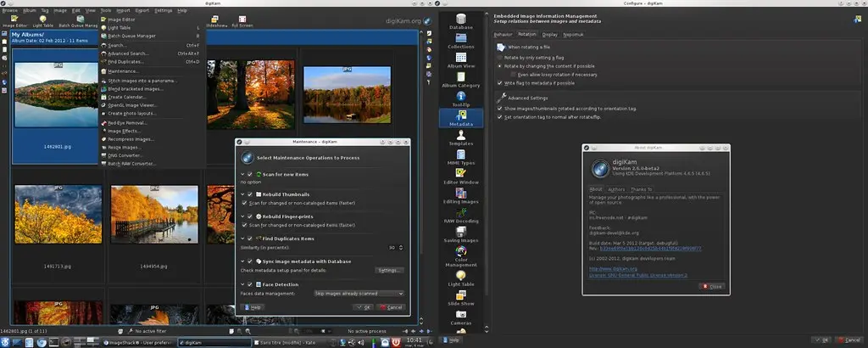
Task: Click the Settings button in Maintenance dialog
Action: 389,270
